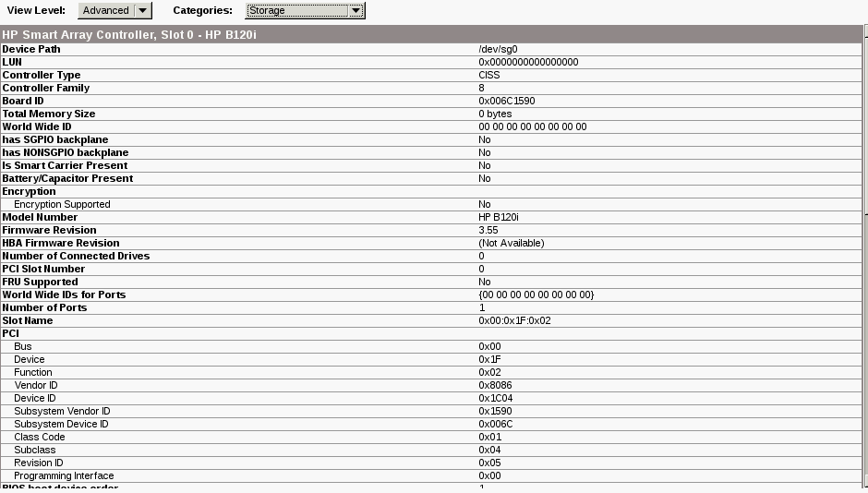Open the View Level dropdown
The image size is (868, 493).
[115, 10]
